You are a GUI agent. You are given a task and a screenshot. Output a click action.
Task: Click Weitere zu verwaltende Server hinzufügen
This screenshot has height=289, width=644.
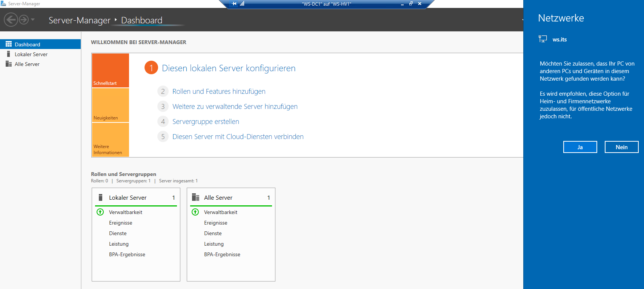[235, 107]
